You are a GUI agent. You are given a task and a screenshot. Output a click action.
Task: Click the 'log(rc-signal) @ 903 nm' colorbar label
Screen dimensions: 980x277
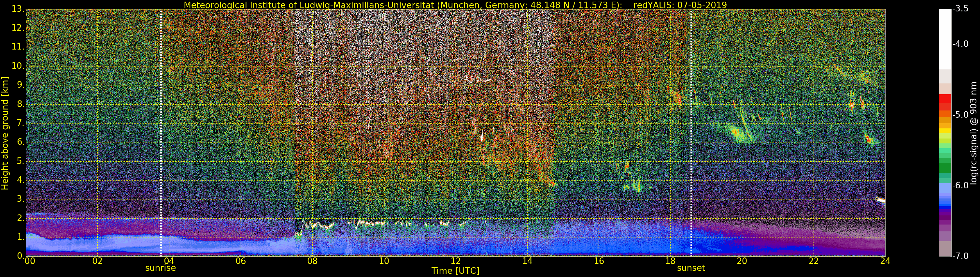[x=974, y=133]
